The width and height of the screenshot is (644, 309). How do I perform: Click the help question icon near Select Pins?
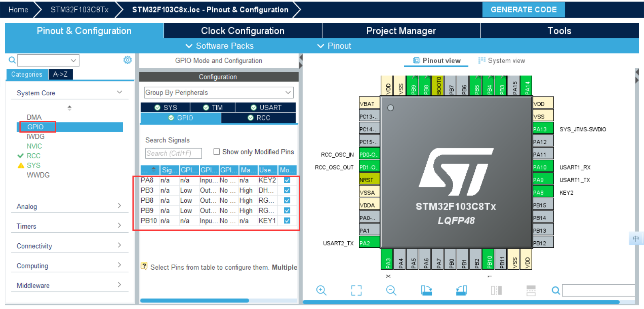(144, 266)
